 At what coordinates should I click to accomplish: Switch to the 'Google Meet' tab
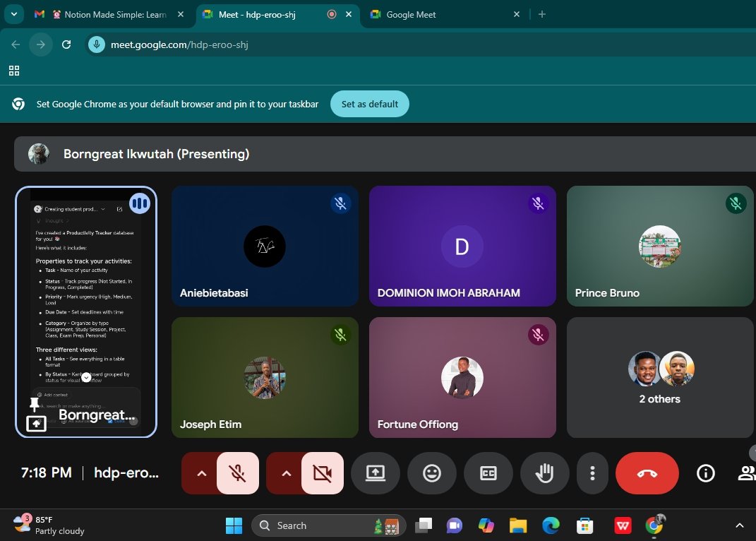[x=424, y=14]
